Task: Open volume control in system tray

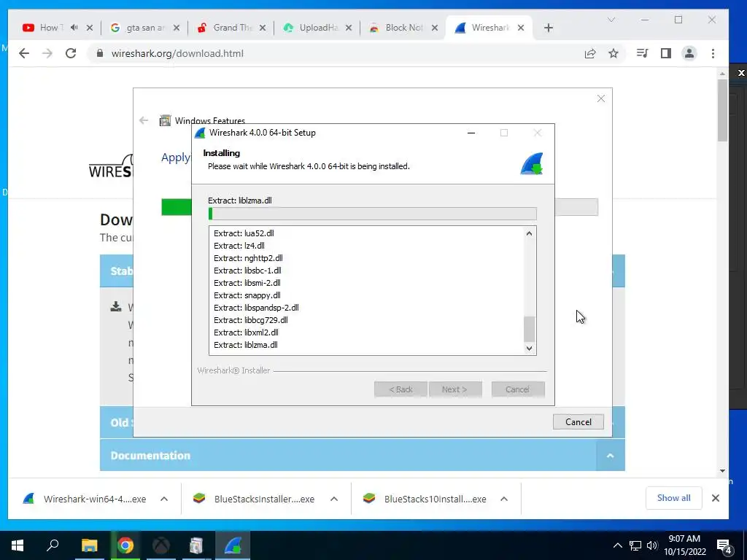Action: coord(652,545)
